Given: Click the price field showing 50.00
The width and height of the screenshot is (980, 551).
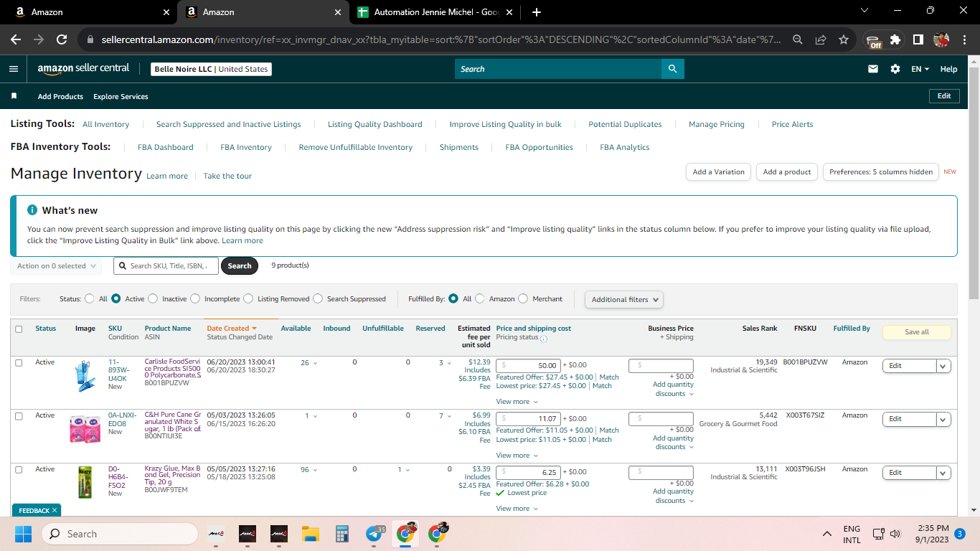Looking at the screenshot, I should tap(528, 366).
